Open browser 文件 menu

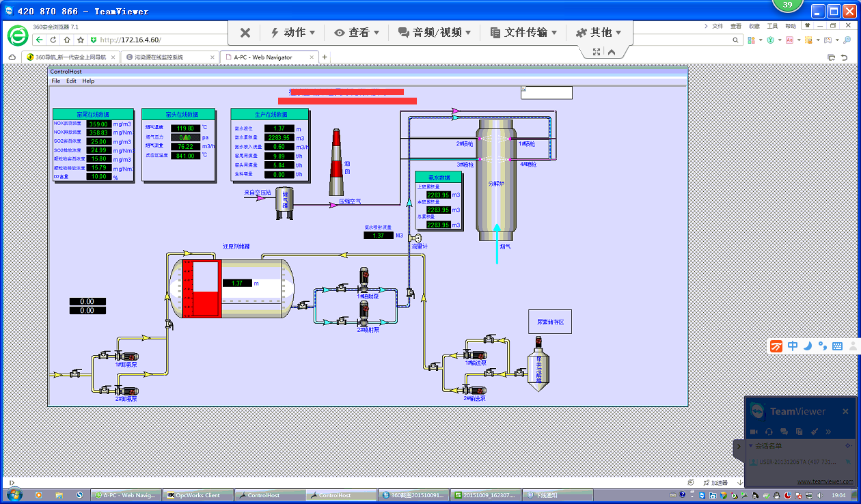717,26
